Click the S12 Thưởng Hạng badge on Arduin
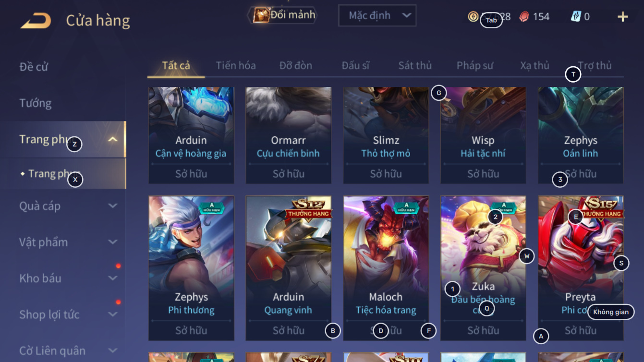 click(x=308, y=207)
